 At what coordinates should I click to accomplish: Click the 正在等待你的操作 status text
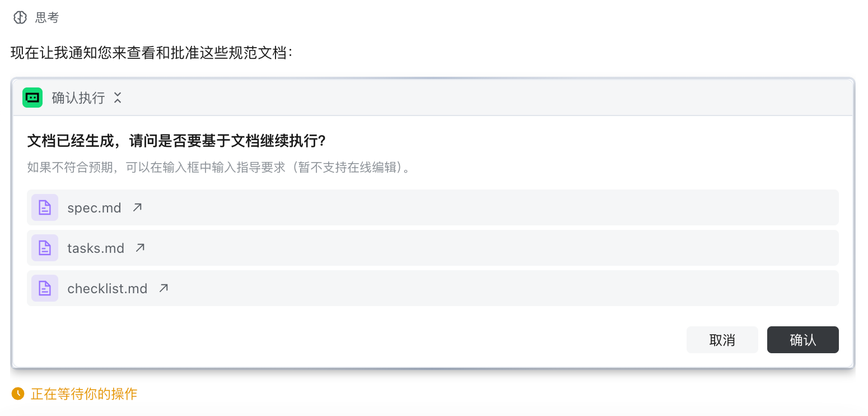click(x=84, y=394)
